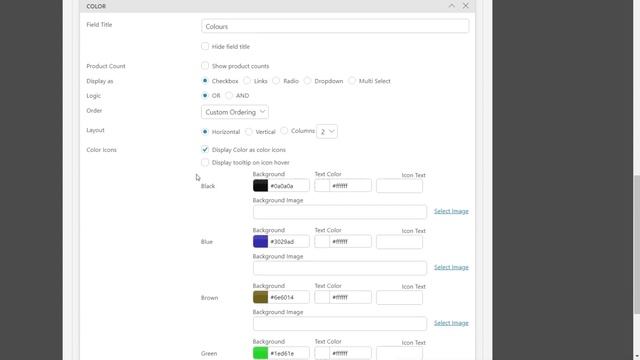The width and height of the screenshot is (640, 360).
Task: Set logic to OR
Action: pyautogui.click(x=205, y=96)
